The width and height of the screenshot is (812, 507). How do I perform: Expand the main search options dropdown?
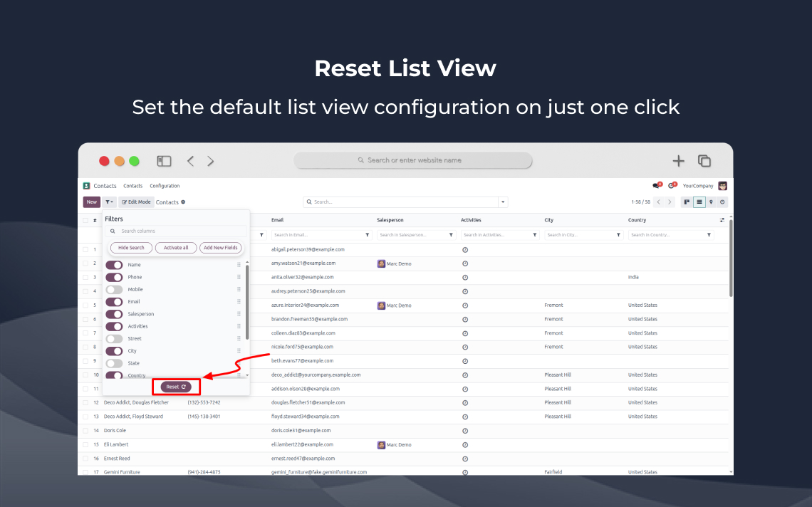coord(503,202)
